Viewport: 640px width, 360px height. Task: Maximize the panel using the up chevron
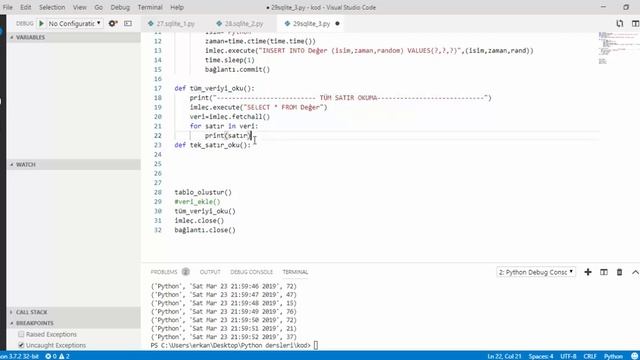[635, 272]
